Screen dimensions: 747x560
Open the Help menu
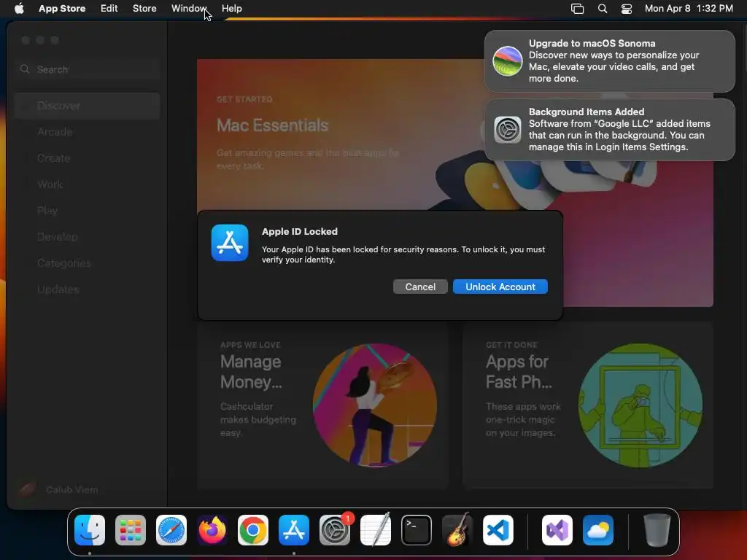coord(231,8)
